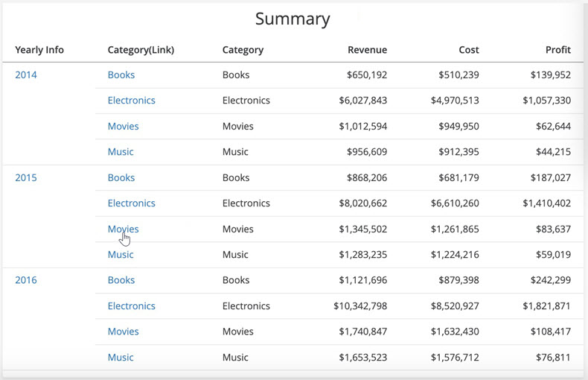Viewport: 588px width, 380px height.
Task: Open the 2014 yearly info link
Action: (26, 75)
